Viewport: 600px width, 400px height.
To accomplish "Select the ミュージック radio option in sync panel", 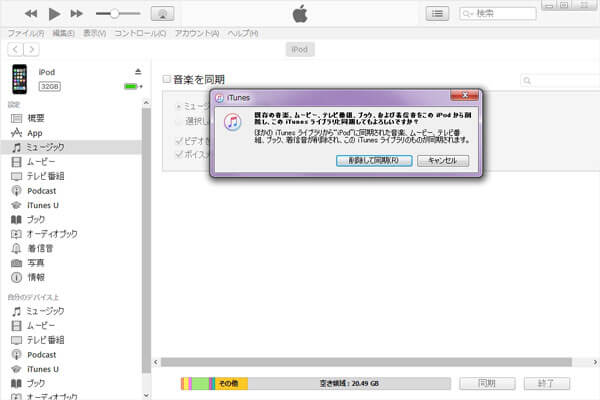I will (178, 107).
